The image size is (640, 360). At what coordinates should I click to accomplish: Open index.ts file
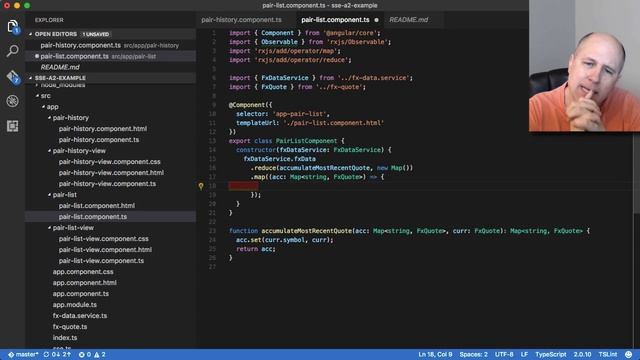[x=65, y=338]
